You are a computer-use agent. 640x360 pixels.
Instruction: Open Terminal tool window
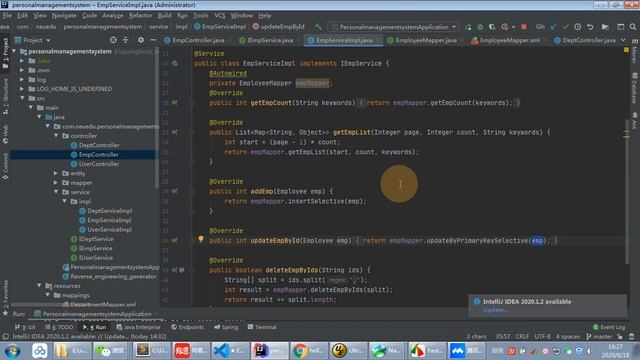coord(262,327)
